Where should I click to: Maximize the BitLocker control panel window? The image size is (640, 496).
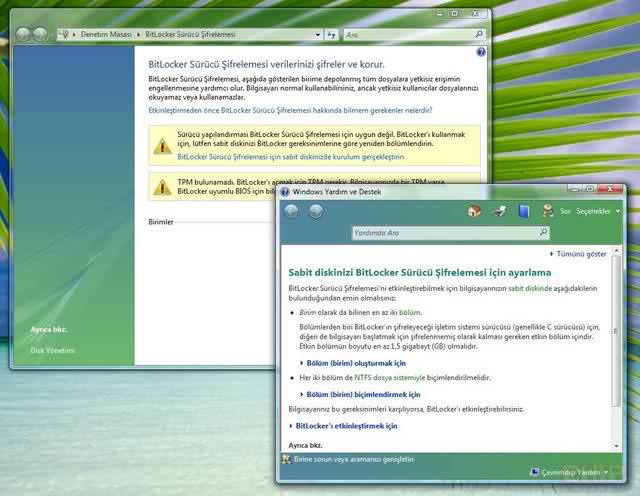(454, 14)
